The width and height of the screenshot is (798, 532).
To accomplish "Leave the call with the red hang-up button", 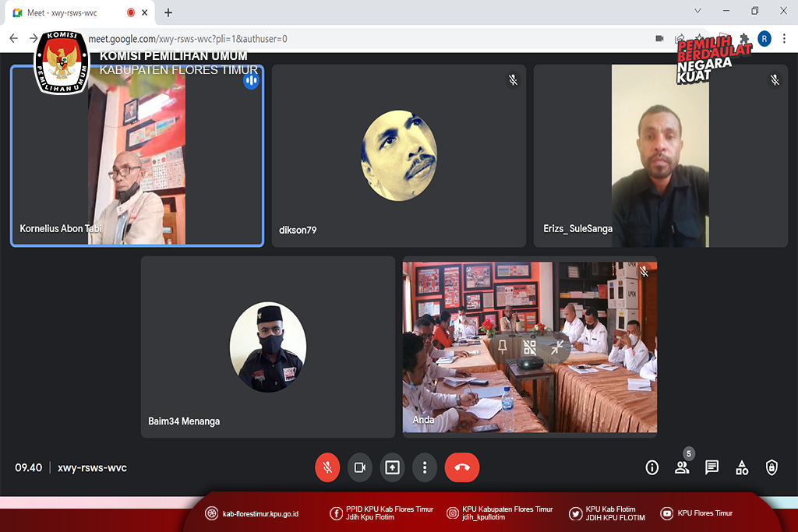I will coord(462,467).
